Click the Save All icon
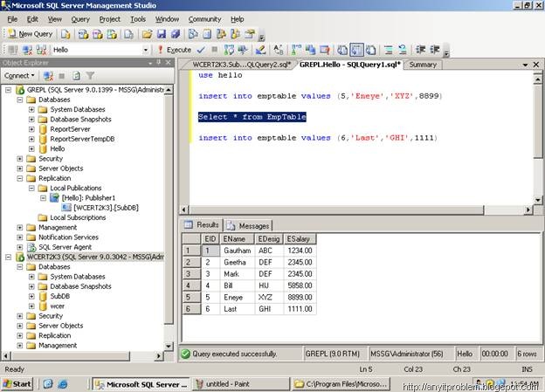This screenshot has height=392, width=545. [x=176, y=34]
